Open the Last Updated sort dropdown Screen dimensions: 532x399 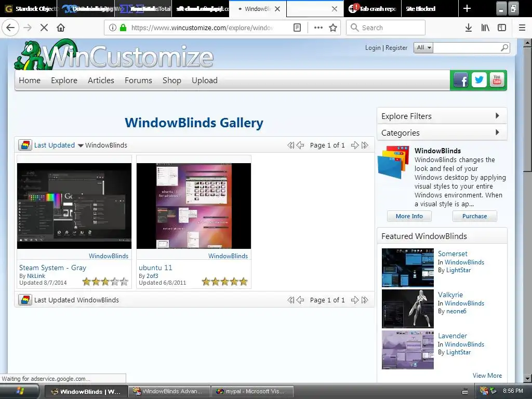[58, 145]
